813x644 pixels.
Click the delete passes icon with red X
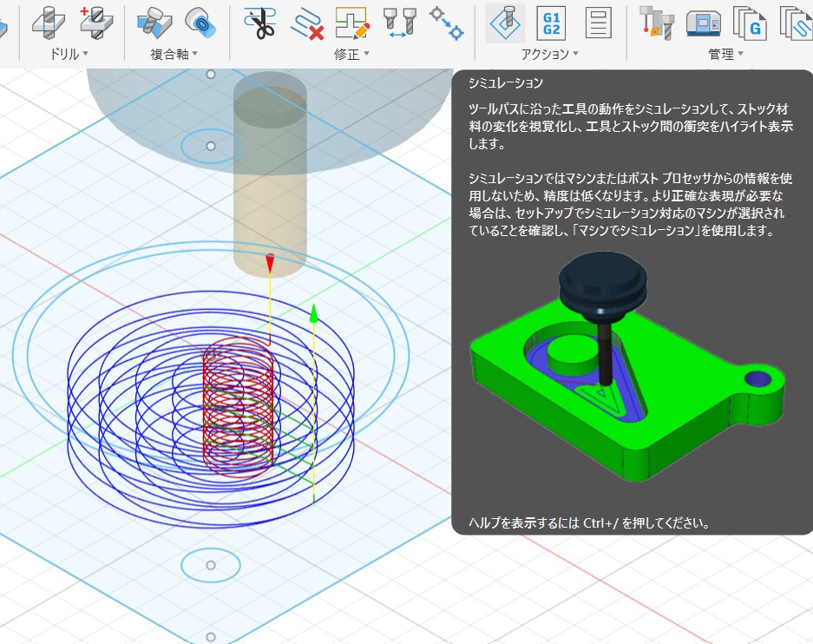(x=307, y=23)
